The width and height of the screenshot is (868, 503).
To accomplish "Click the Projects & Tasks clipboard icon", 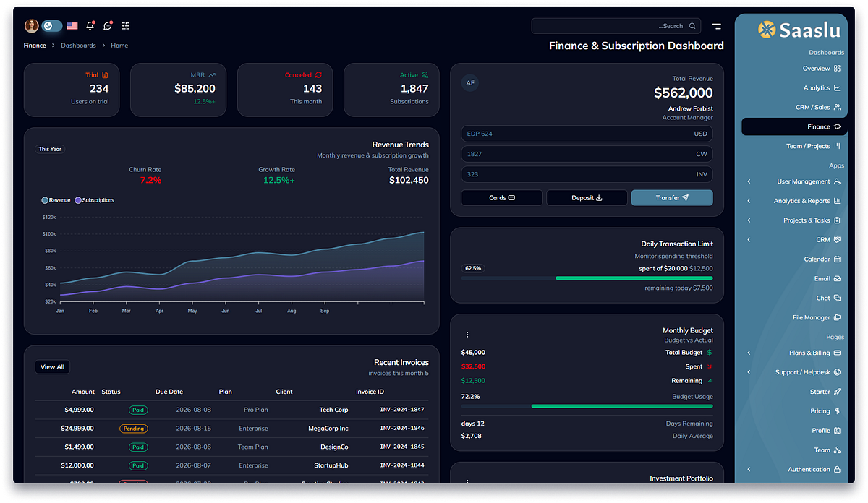I will (837, 220).
